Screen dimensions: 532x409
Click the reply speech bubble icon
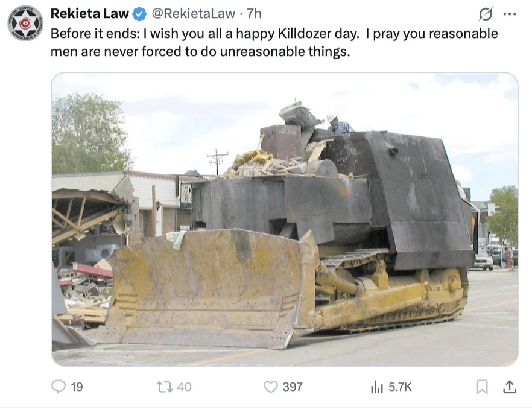pyautogui.click(x=59, y=387)
